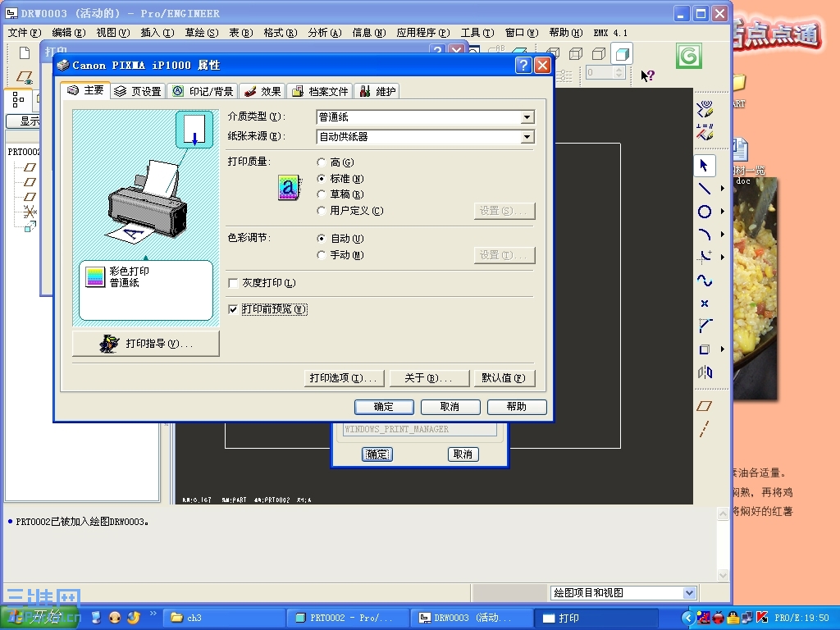The width and height of the screenshot is (840, 630).
Task: Click the datum plane icon near bottom of right toolbar
Action: click(x=704, y=406)
